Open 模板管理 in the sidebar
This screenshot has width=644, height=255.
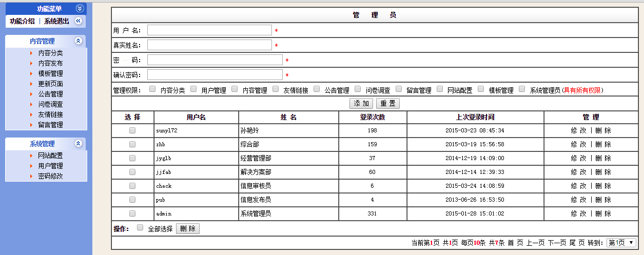[51, 73]
